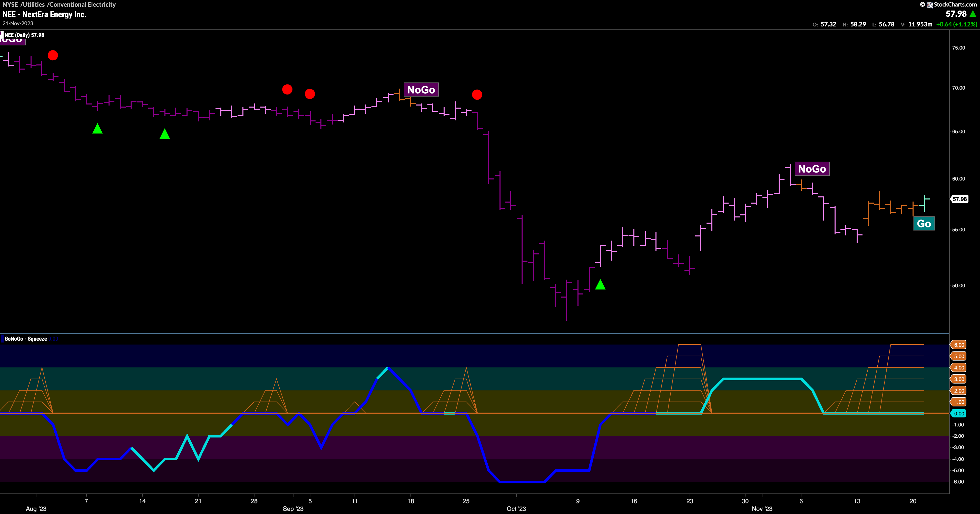Click the cyan 0.00 oscillator value tag
The height and width of the screenshot is (514, 980).
959,413
